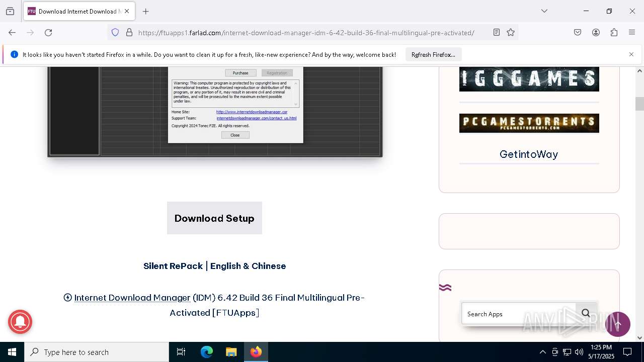Click the FTU favicon on the tab
The height and width of the screenshot is (362, 644).
(32, 11)
